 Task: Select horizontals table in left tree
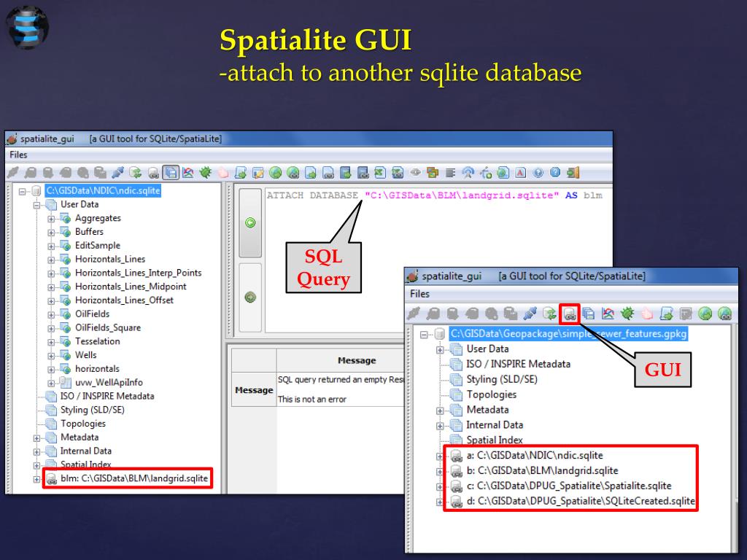[97, 368]
